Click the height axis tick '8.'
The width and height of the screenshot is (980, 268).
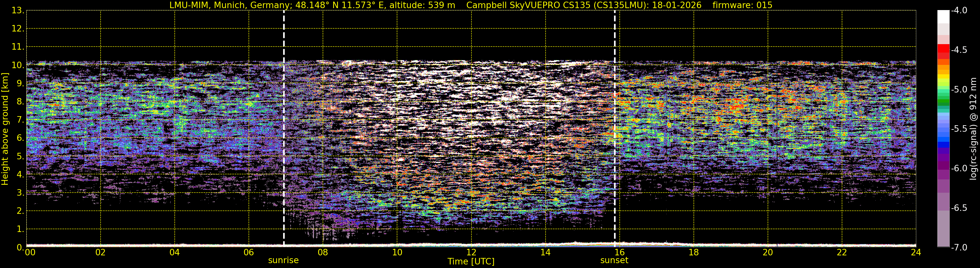click(20, 102)
